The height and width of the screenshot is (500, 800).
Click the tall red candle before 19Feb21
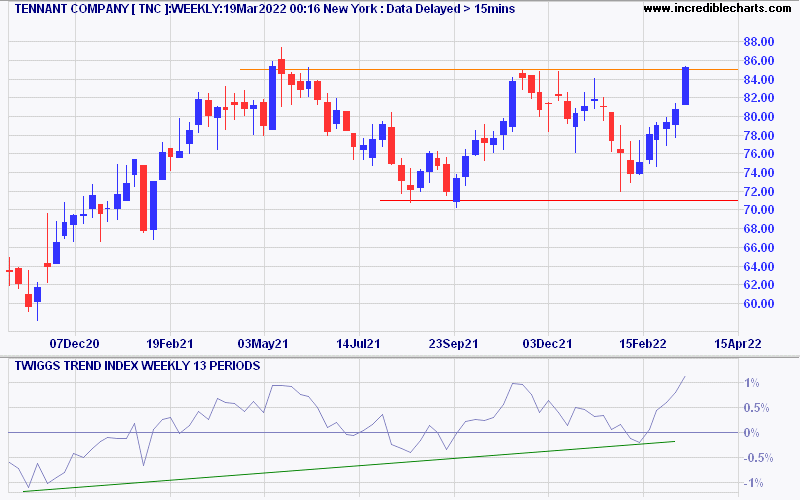click(144, 198)
